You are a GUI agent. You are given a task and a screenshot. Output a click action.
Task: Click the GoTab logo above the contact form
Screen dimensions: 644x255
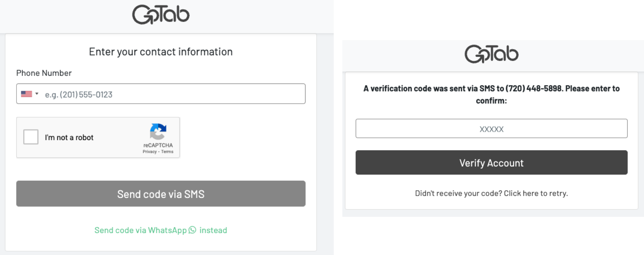[x=161, y=14]
